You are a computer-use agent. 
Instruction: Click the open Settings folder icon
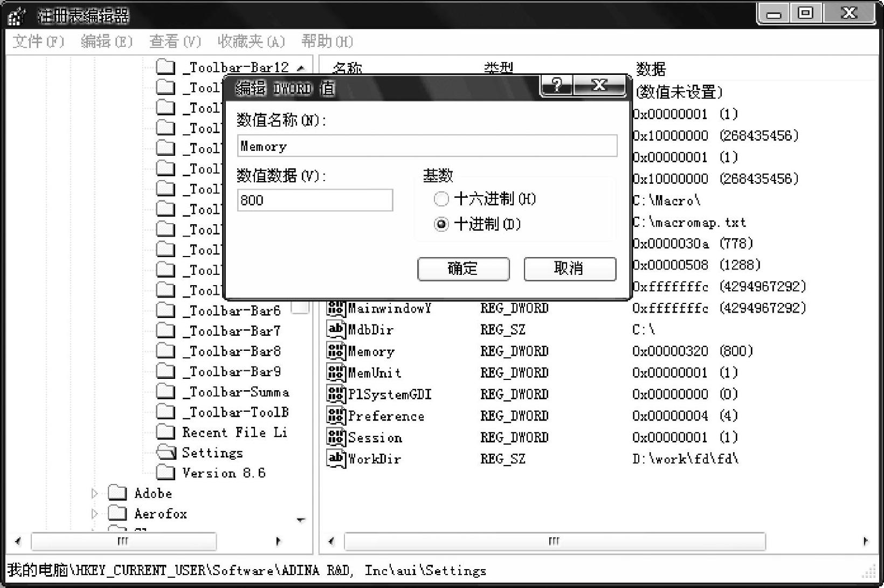[x=166, y=452]
